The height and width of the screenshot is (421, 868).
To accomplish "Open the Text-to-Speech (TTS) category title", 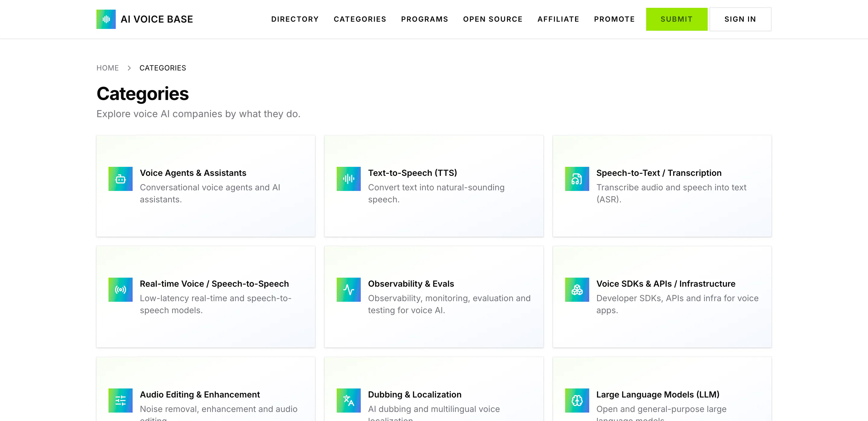I will pyautogui.click(x=412, y=173).
